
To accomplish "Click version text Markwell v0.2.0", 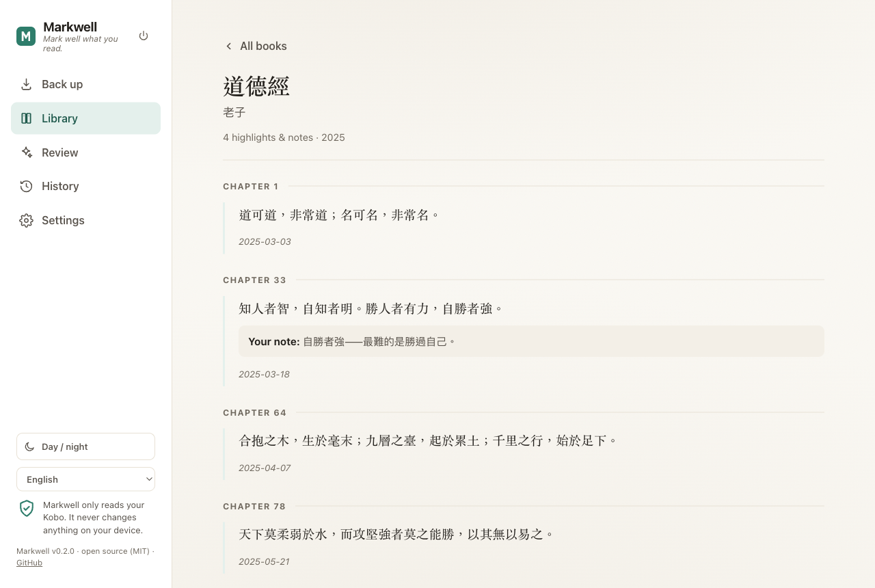I will (46, 551).
